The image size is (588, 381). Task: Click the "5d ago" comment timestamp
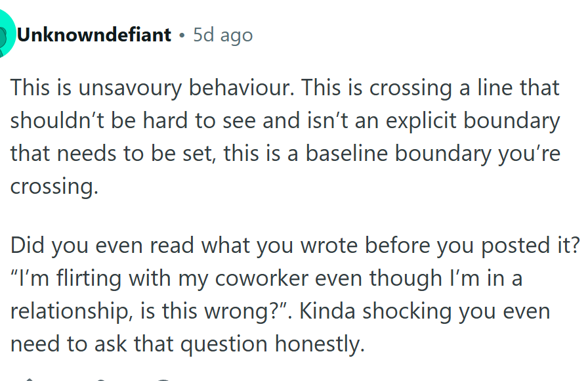222,35
